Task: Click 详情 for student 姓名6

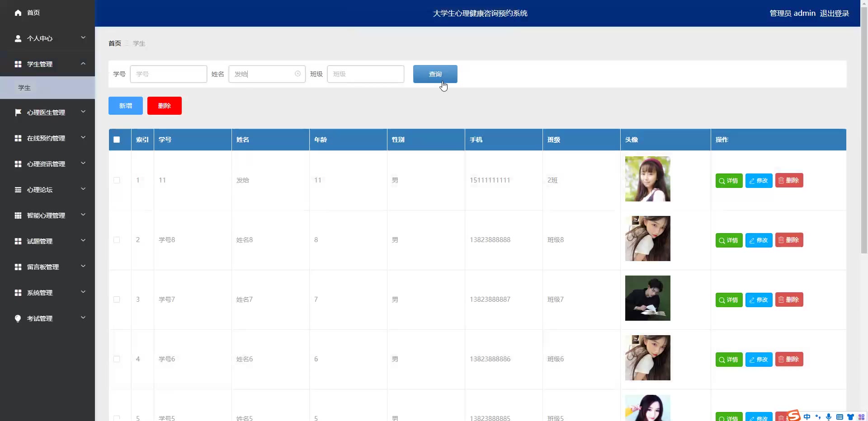Action: (729, 360)
